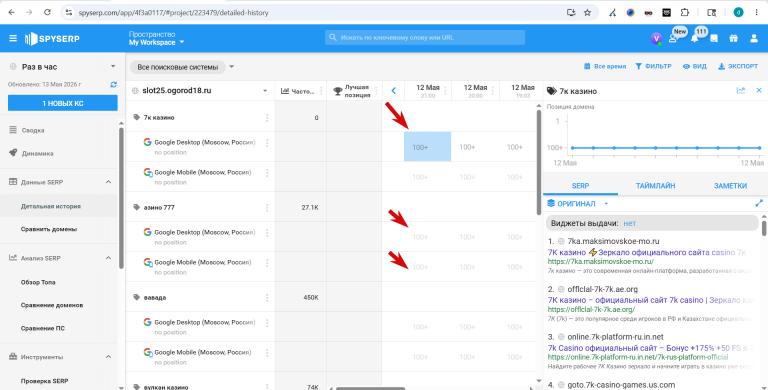Image resolution: width=768 pixels, height=390 pixels.
Task: Collapse the Инструменты group
Action: point(108,357)
